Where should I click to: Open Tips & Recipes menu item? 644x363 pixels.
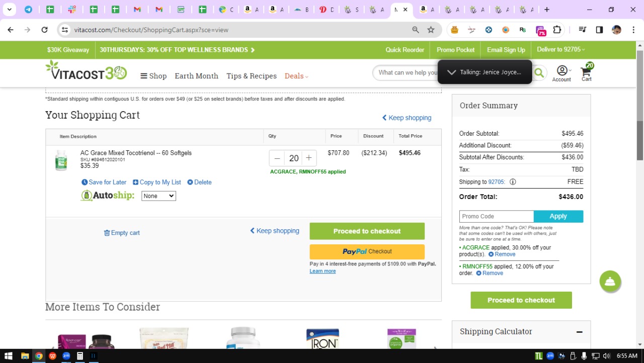pos(252,76)
